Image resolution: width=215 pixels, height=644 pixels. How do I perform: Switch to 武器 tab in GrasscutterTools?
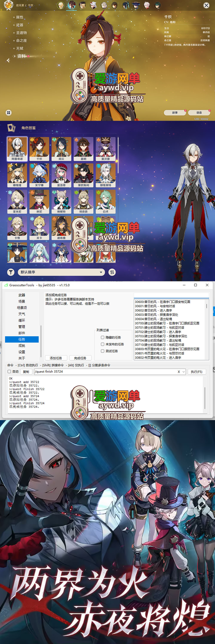point(22,295)
